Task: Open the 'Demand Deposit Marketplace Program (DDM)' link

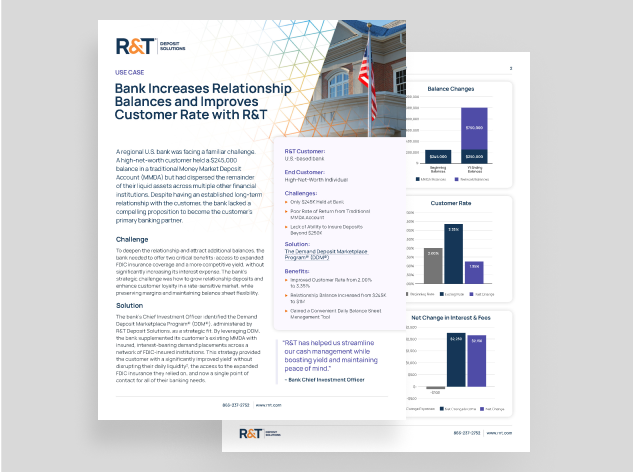Action: [x=326, y=254]
